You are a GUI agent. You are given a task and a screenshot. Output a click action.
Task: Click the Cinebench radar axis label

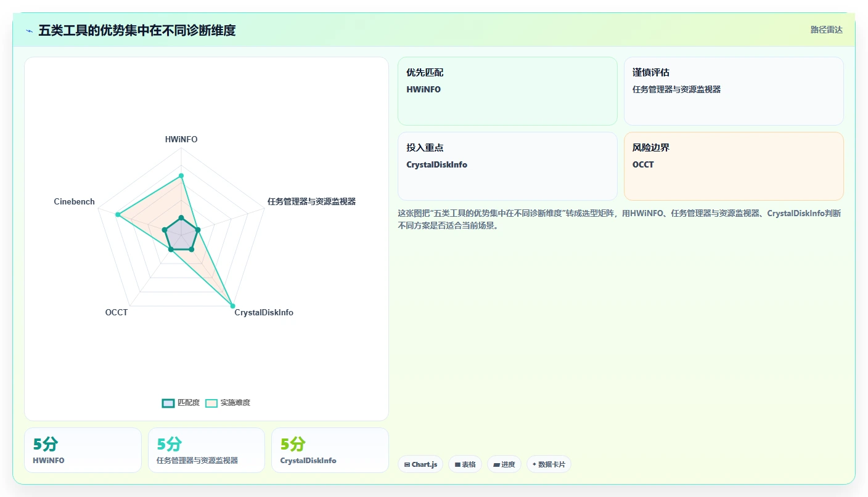[75, 201]
